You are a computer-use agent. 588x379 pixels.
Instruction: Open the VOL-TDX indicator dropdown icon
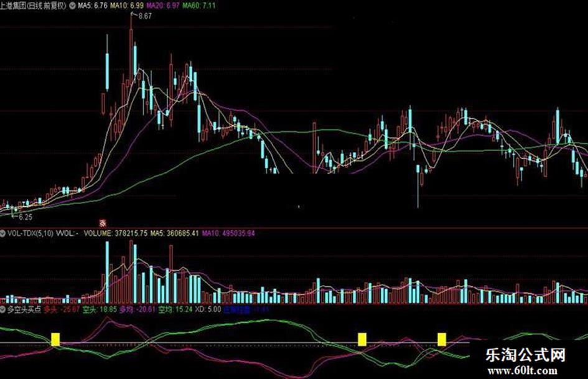(3, 233)
